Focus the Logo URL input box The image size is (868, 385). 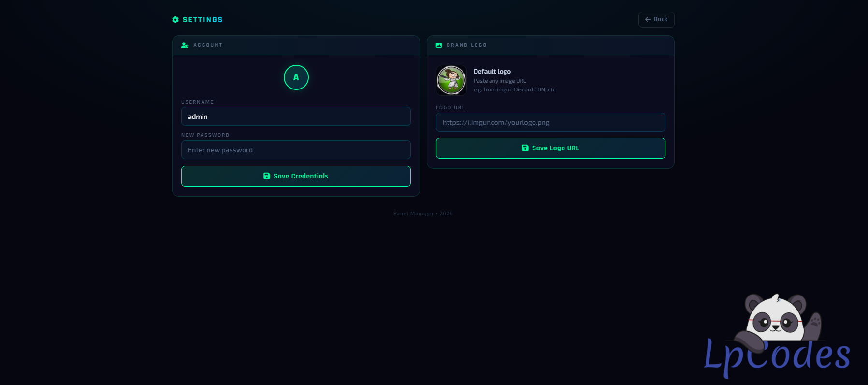(x=550, y=122)
